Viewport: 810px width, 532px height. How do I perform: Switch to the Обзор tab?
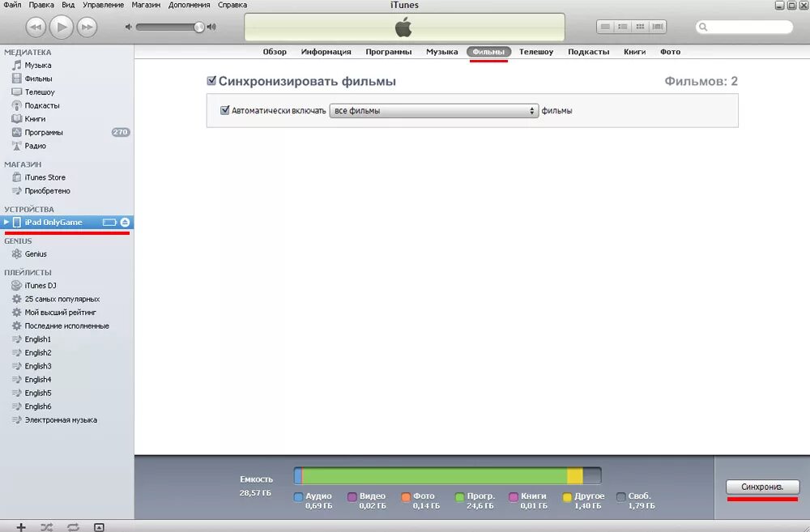[275, 52]
